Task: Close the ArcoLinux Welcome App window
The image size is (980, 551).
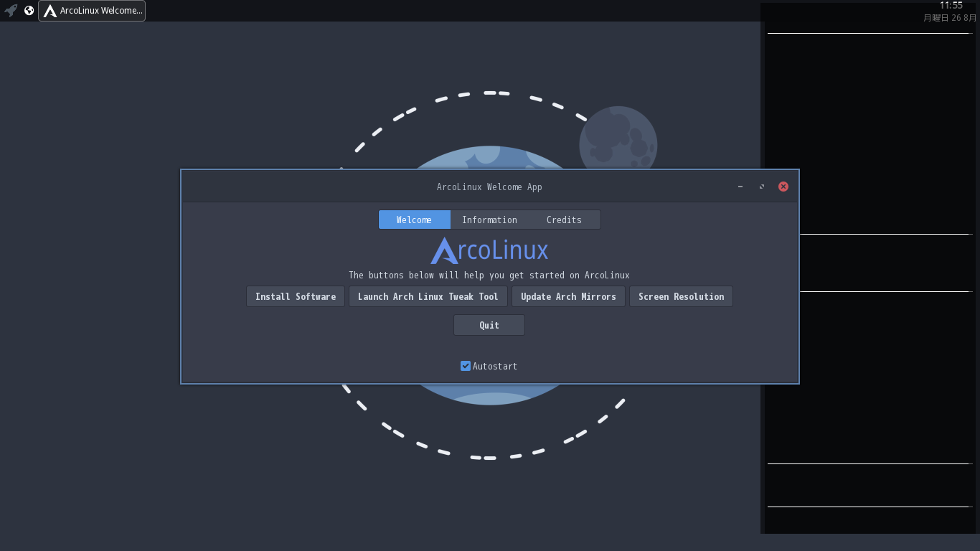Action: pyautogui.click(x=783, y=187)
